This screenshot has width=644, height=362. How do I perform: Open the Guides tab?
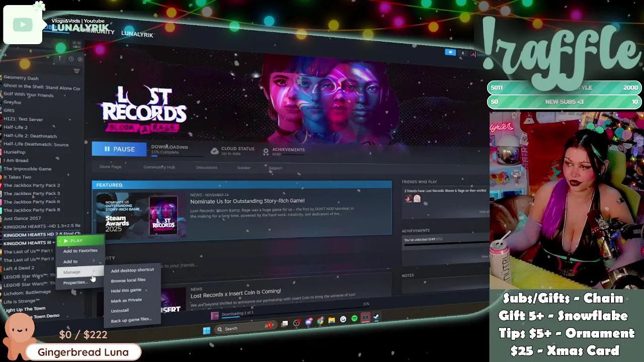tap(244, 167)
